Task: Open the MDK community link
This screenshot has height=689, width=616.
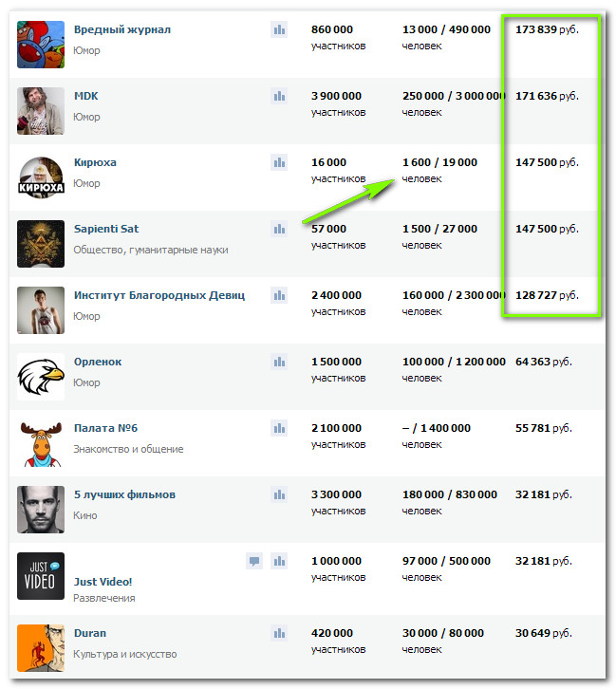Action: click(x=85, y=96)
